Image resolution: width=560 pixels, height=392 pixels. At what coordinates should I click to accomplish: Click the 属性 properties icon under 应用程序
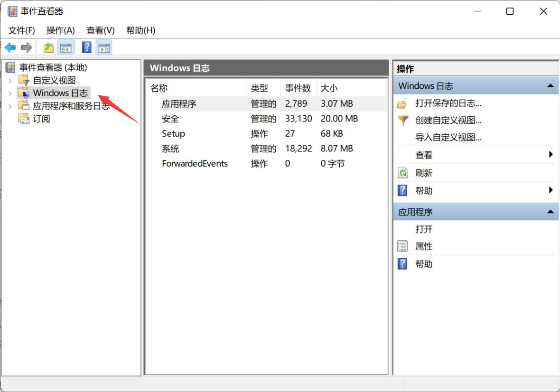402,246
